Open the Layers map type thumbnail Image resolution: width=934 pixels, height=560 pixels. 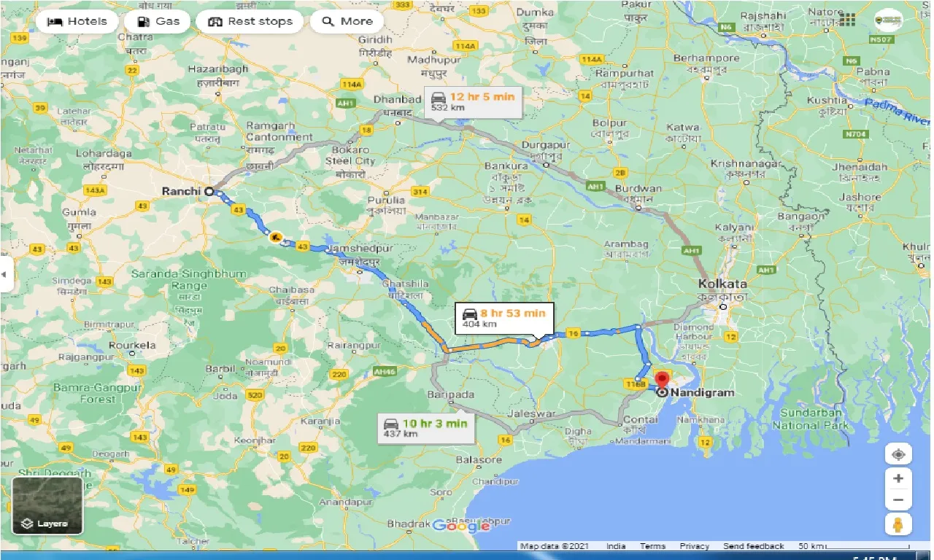(x=47, y=505)
